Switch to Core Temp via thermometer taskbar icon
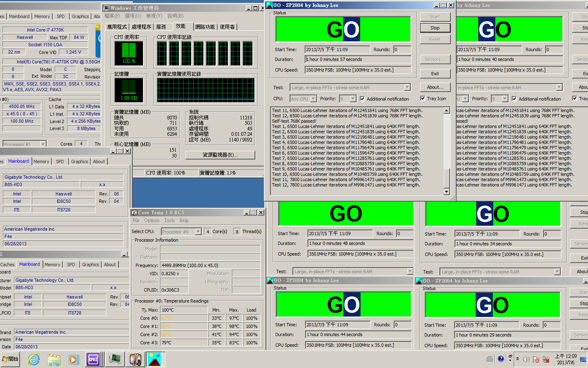 135,360
